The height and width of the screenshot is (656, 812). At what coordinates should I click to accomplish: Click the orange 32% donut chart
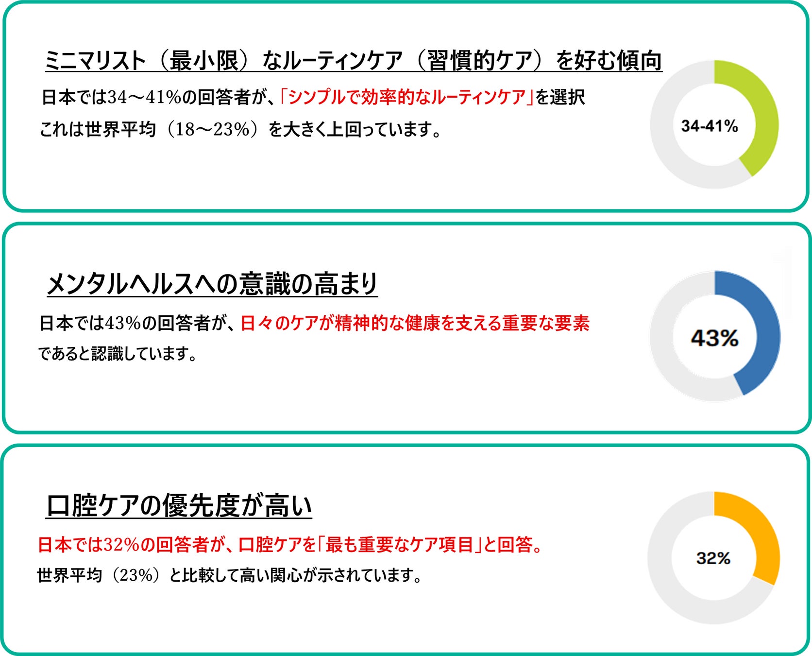(713, 557)
